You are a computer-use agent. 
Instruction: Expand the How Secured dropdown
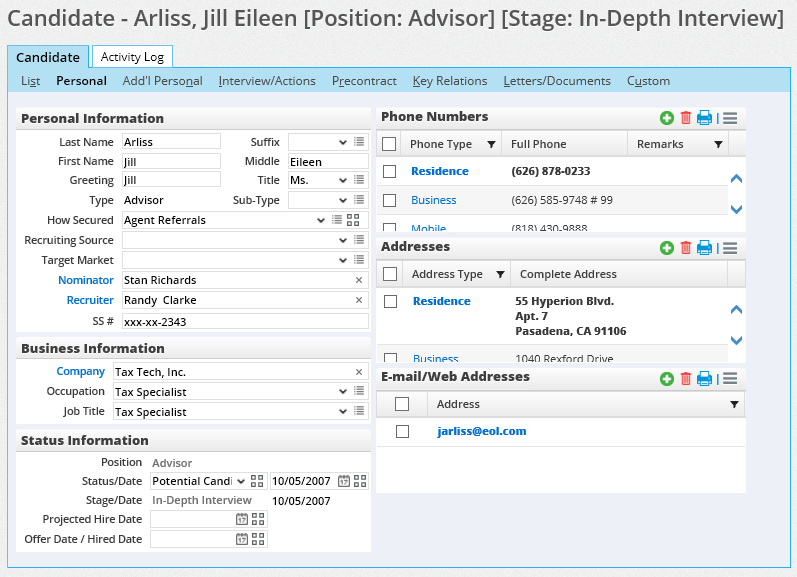click(x=320, y=220)
